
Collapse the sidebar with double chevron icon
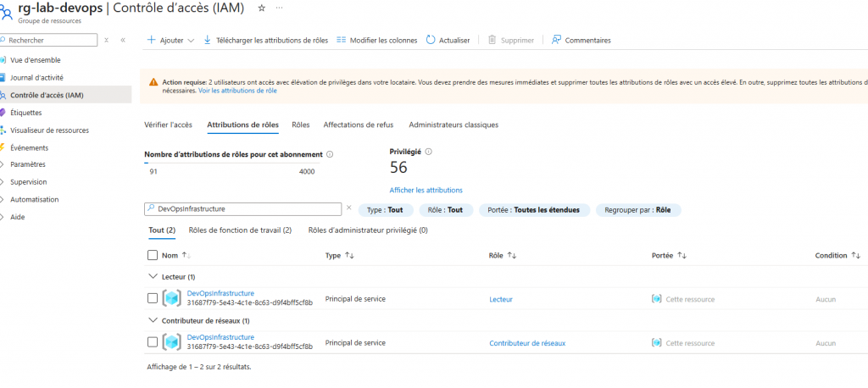123,40
